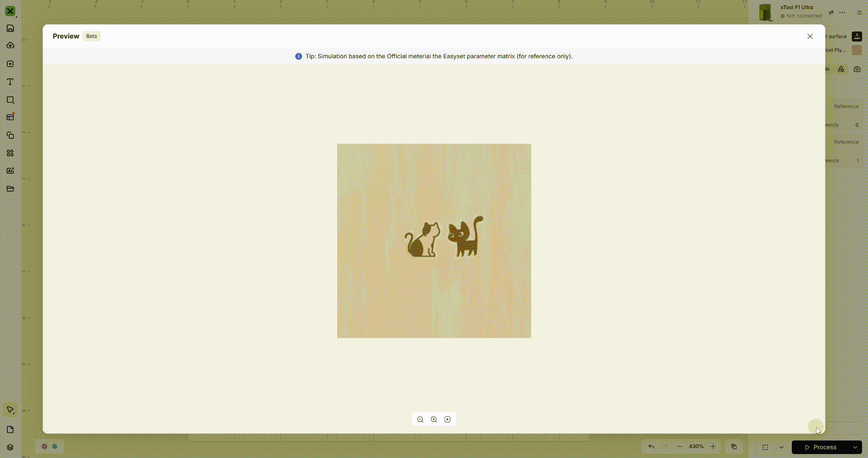The height and width of the screenshot is (458, 868).
Task: Click the framing selection icon
Action: [x=765, y=447]
